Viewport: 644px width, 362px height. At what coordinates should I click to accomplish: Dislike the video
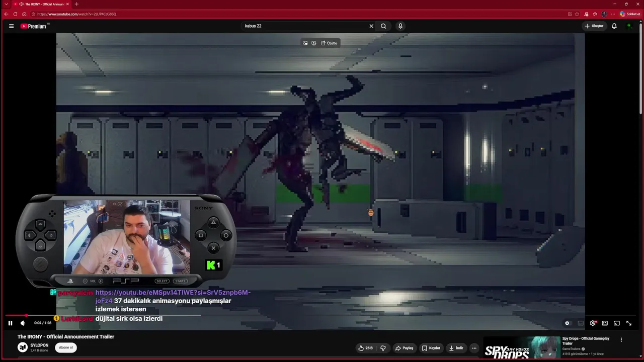click(x=383, y=348)
